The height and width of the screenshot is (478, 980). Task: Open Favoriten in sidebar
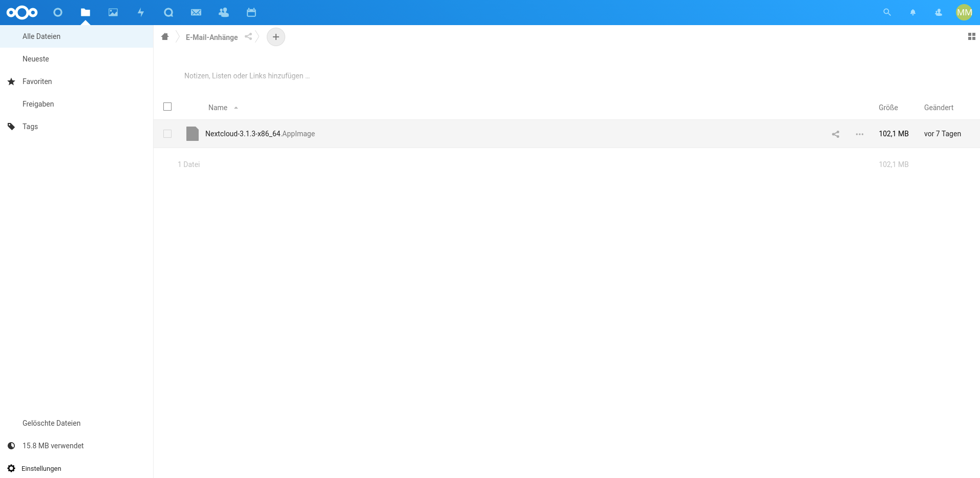[x=77, y=81]
